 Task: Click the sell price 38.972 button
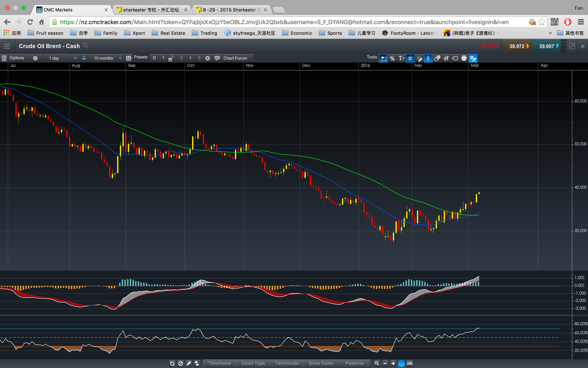[517, 46]
